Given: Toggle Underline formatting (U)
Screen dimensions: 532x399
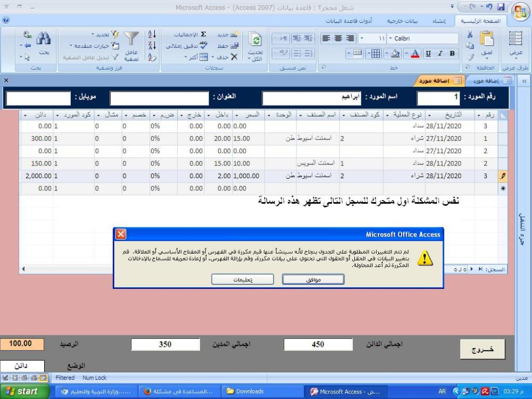Looking at the screenshot, I should tap(428, 54).
